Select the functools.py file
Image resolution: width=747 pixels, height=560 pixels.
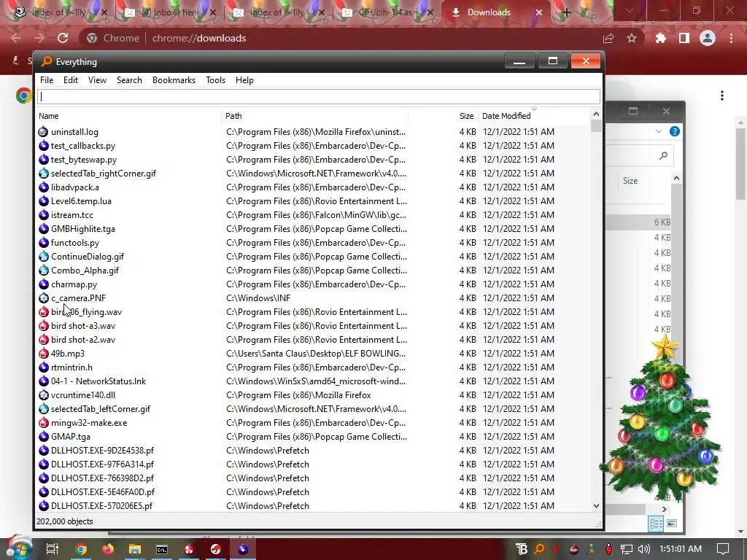click(x=75, y=242)
